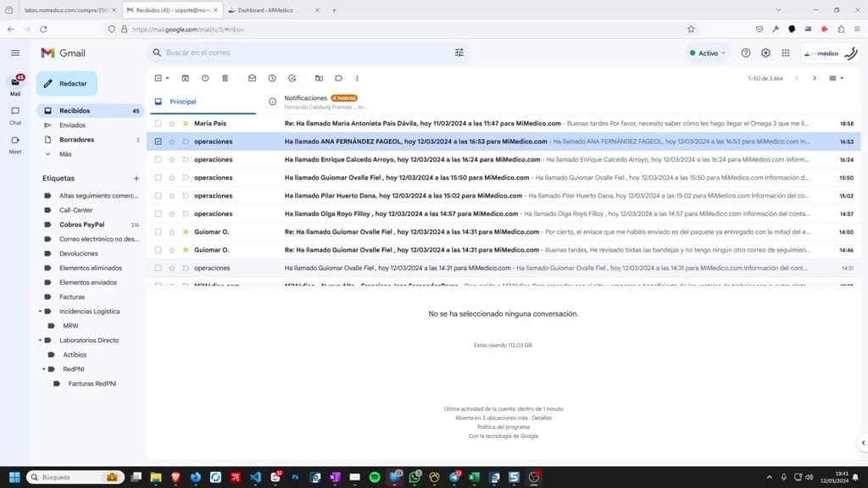Click the Redactar compose button
The image size is (868, 488).
pyautogui.click(x=67, y=84)
